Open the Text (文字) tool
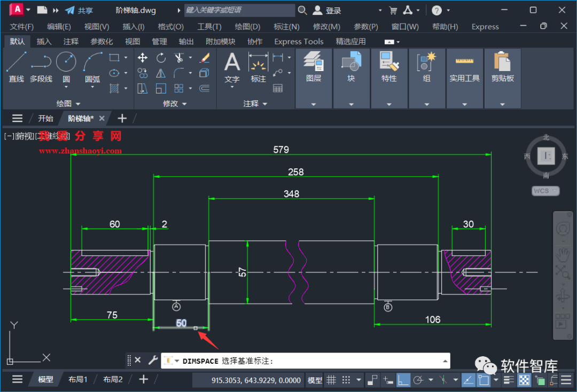The image size is (577, 392). click(x=232, y=67)
